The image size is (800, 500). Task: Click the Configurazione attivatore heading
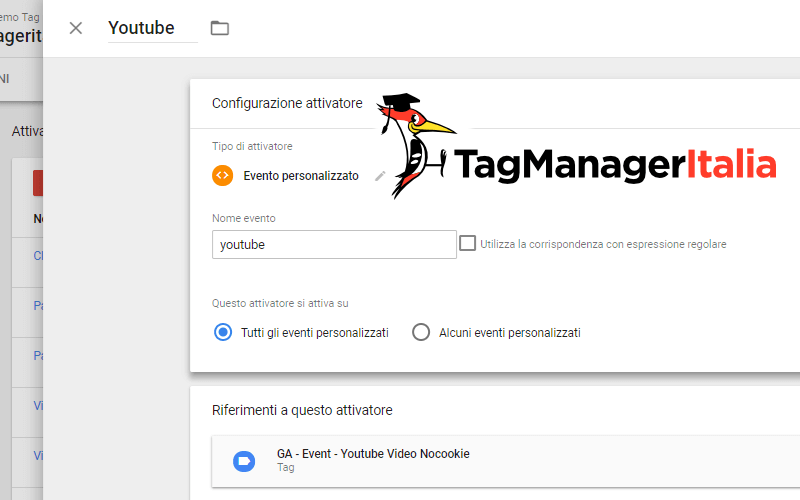tap(287, 104)
